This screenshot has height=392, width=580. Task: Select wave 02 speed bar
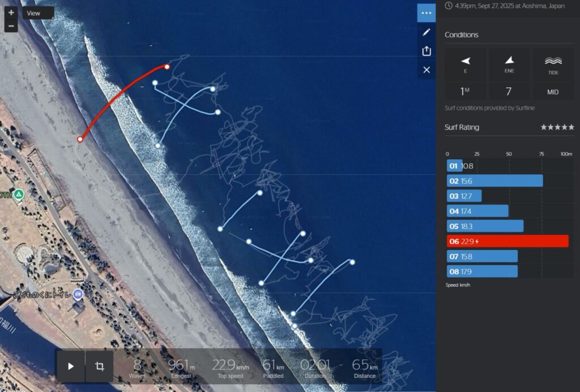tap(494, 181)
